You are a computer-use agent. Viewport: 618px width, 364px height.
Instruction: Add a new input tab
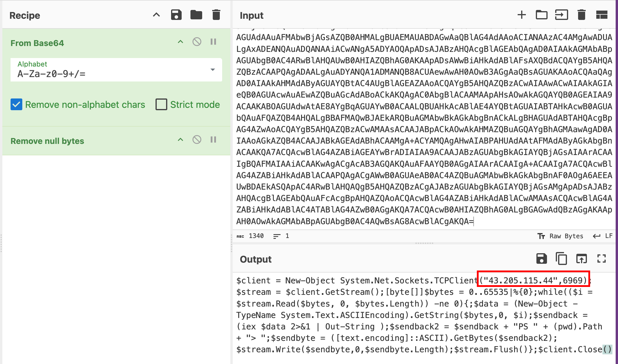pos(521,15)
